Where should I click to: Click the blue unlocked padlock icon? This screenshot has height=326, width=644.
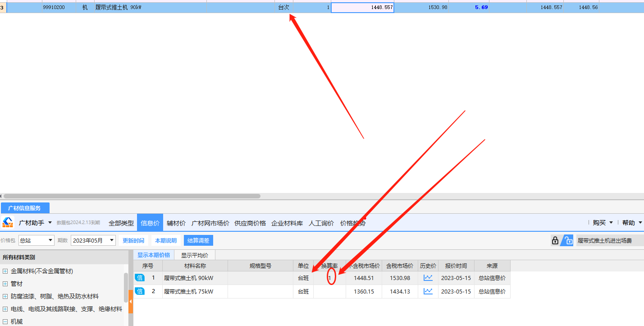pos(567,240)
